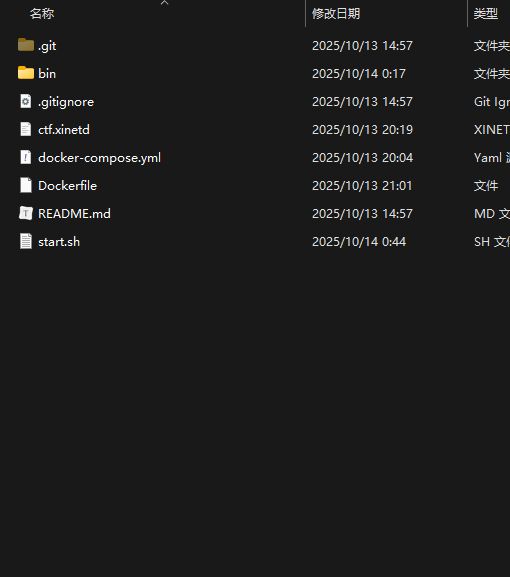Select the docker-compose.yml file name
The image size is (510, 577).
click(x=99, y=158)
